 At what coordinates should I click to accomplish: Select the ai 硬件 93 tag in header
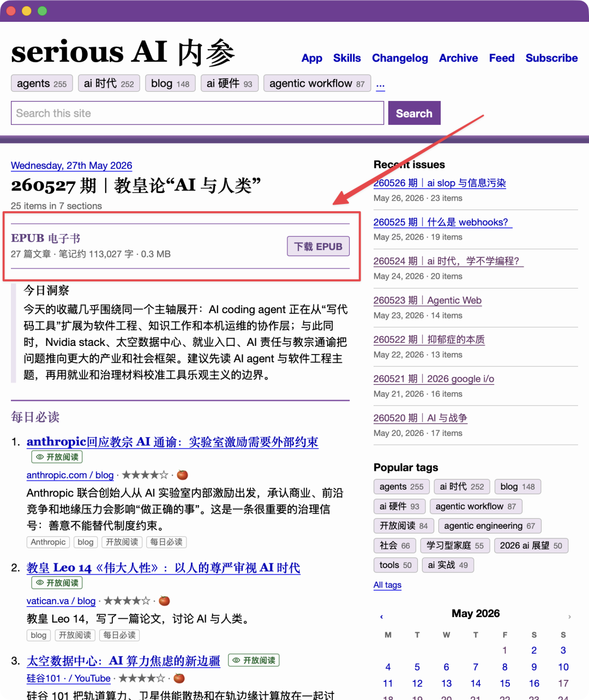pos(230,83)
